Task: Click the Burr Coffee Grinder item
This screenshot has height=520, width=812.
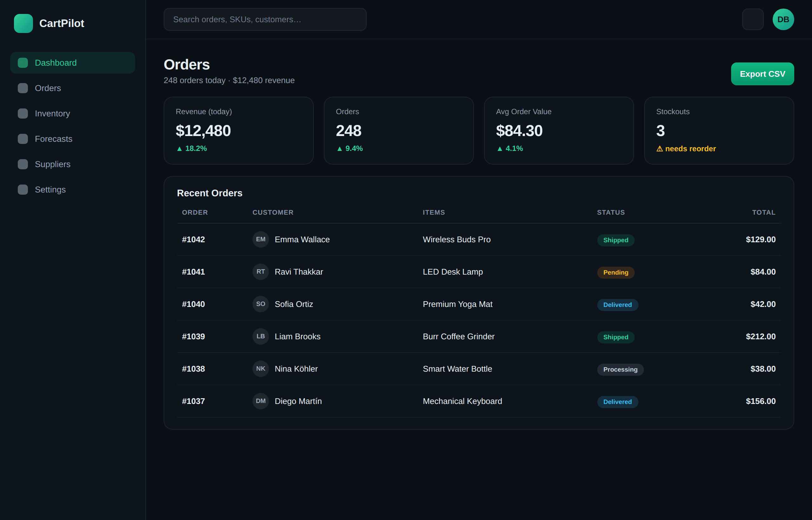Action: pyautogui.click(x=458, y=337)
